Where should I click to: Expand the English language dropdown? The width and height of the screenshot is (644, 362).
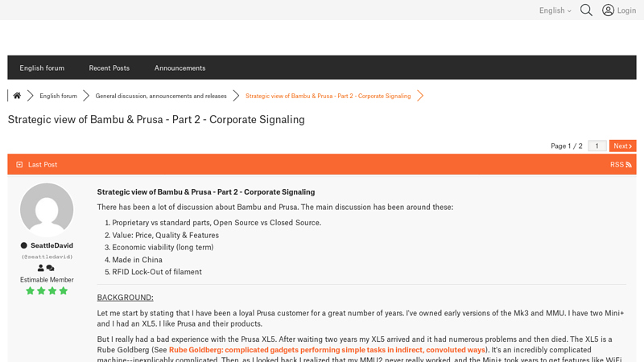[x=555, y=10]
